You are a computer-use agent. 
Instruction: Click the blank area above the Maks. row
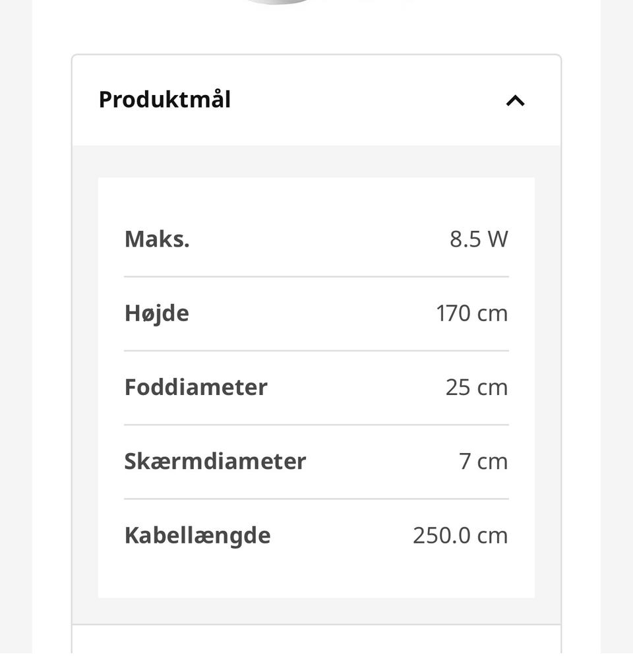(316, 201)
